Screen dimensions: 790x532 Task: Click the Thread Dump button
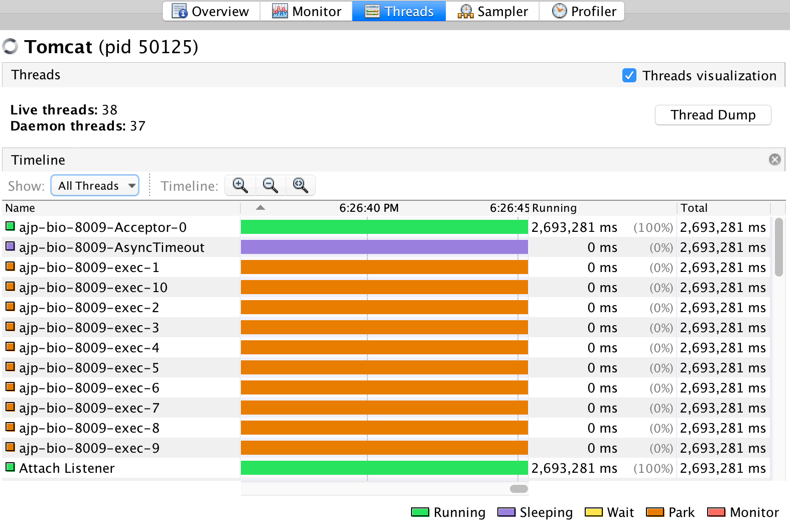713,115
